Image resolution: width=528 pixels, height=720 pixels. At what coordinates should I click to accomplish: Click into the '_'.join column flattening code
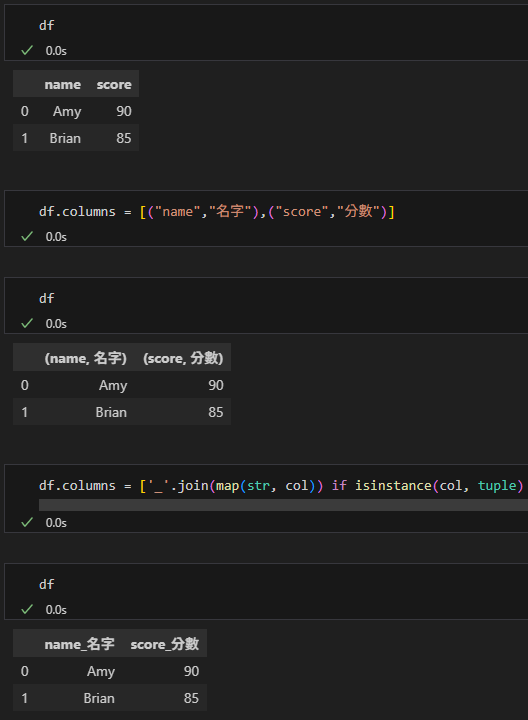click(x=281, y=486)
